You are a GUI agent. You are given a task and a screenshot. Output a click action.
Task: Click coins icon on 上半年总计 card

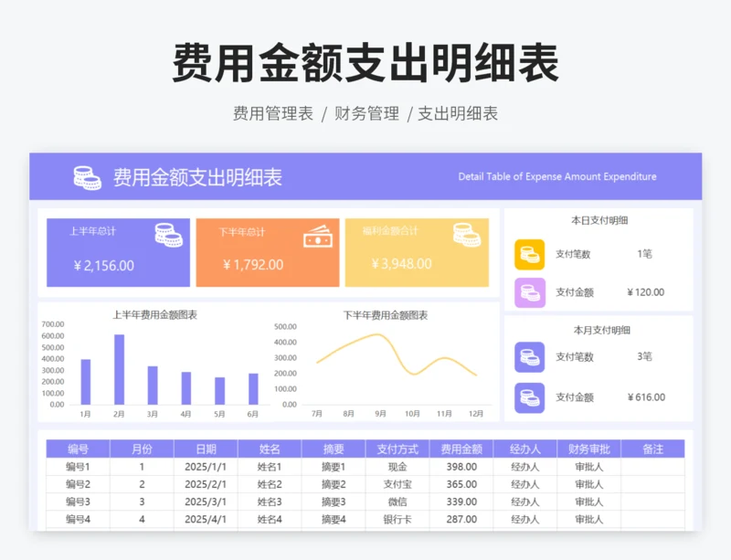tap(169, 235)
